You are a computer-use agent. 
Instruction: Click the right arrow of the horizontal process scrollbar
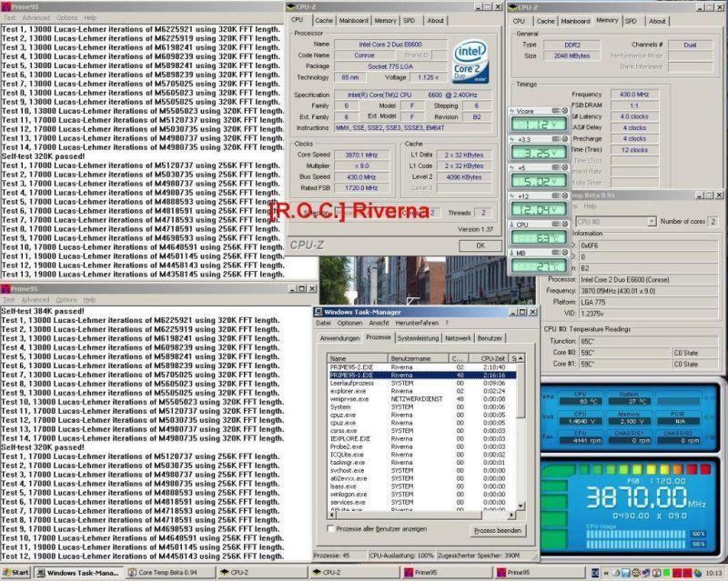pyautogui.click(x=511, y=515)
